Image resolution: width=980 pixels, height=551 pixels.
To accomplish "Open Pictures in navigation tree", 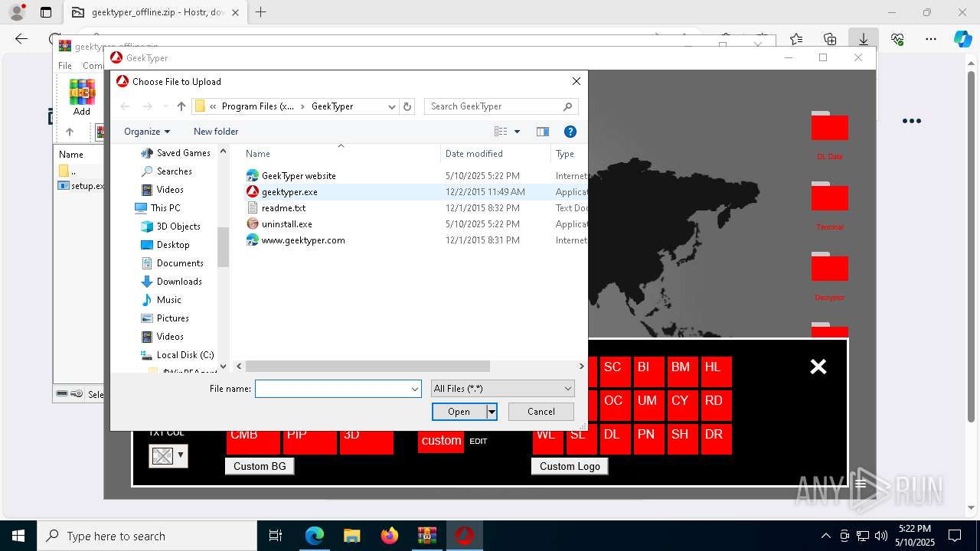I will coord(165,318).
